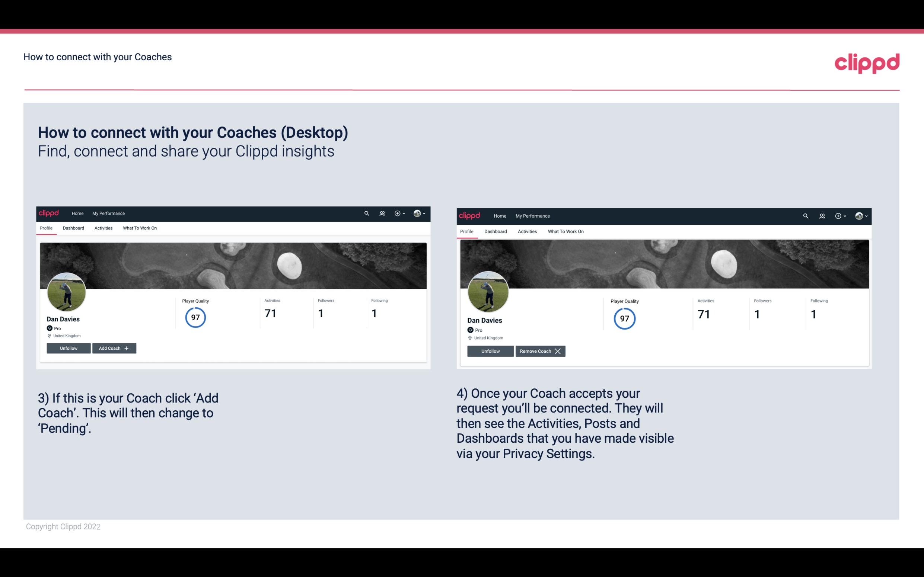Click 'What To Work On' tab left view

point(139,228)
